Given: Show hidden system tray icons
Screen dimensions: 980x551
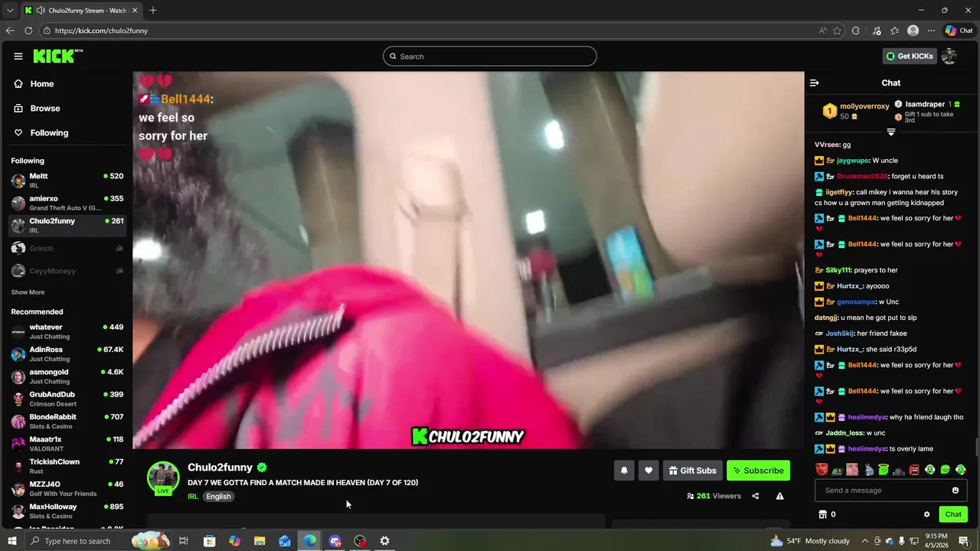Looking at the screenshot, I should (x=864, y=541).
